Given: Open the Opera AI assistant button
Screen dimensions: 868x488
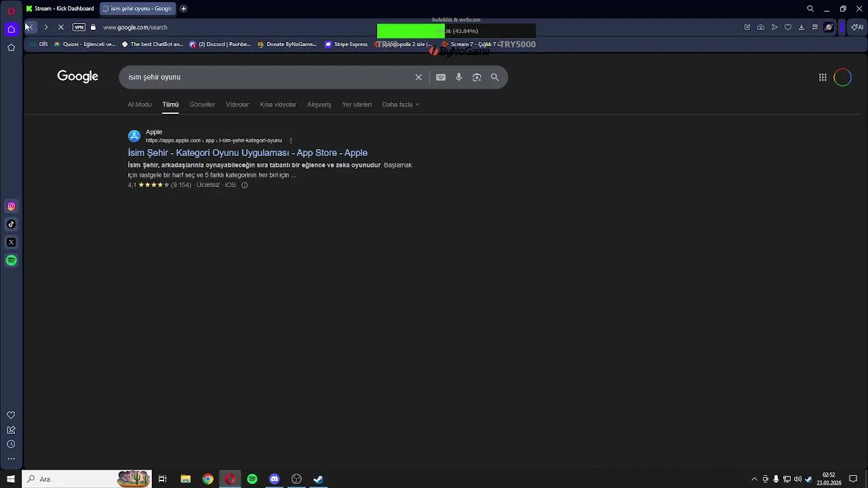Looking at the screenshot, I should coord(857,27).
